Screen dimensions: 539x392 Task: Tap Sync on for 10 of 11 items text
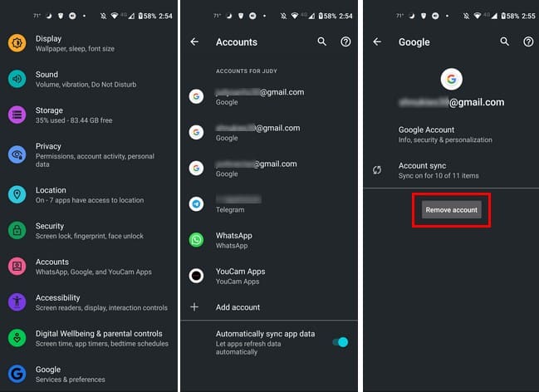(439, 176)
